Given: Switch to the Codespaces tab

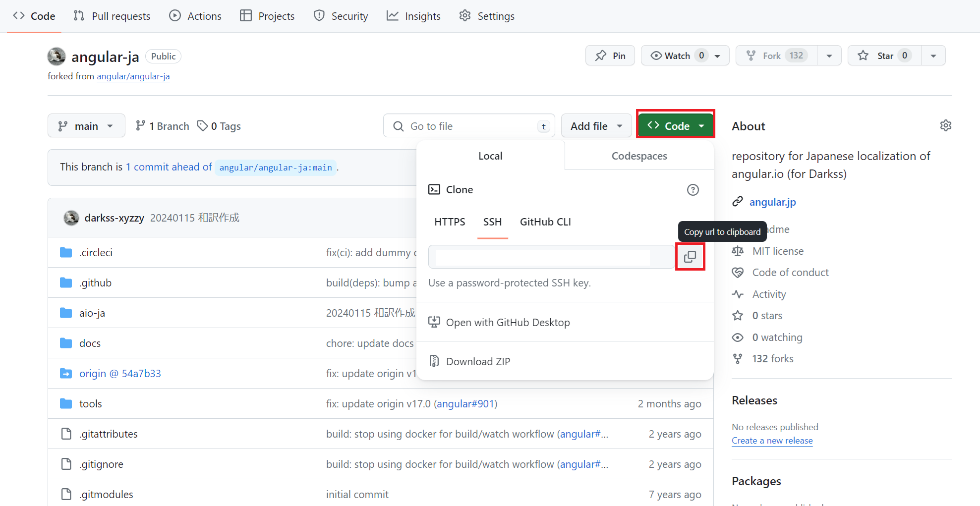Looking at the screenshot, I should click(639, 156).
